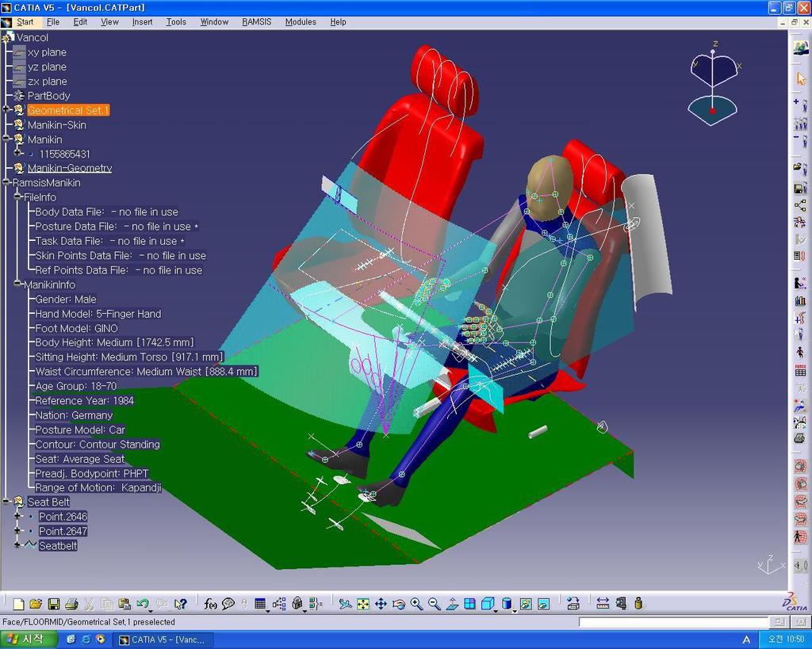Collapse the Geometrical Set.1 node
This screenshot has height=649, width=812.
(6, 109)
